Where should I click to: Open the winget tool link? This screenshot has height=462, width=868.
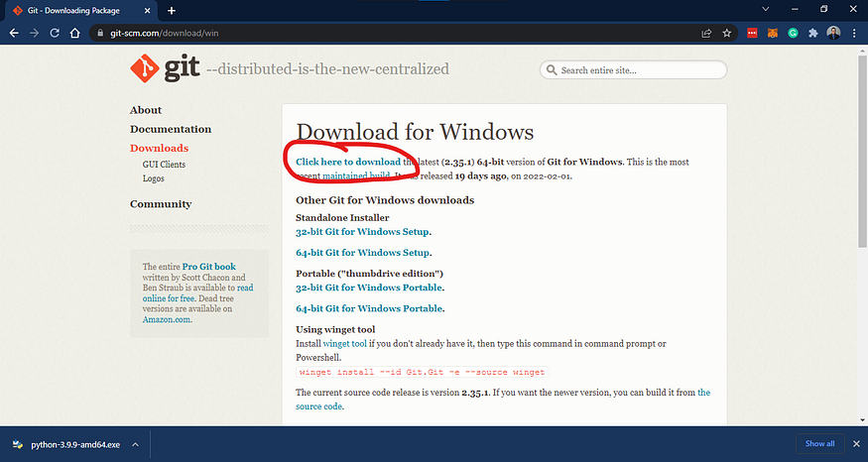(x=345, y=344)
